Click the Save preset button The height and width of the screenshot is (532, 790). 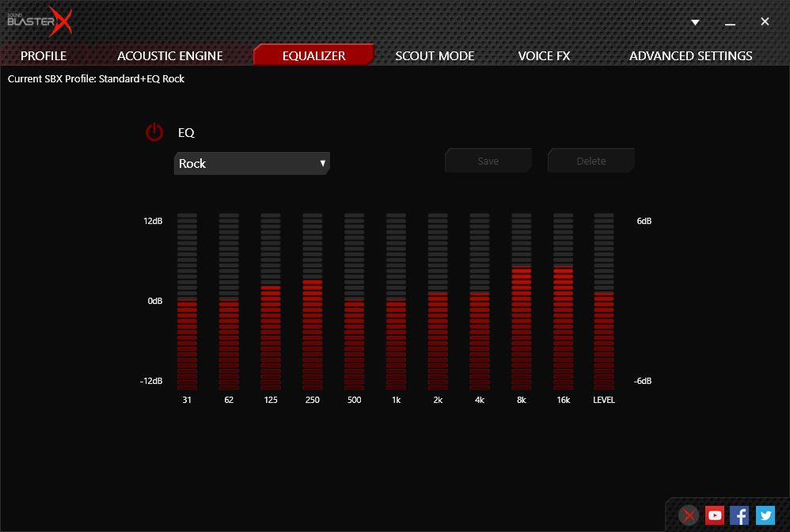[488, 161]
